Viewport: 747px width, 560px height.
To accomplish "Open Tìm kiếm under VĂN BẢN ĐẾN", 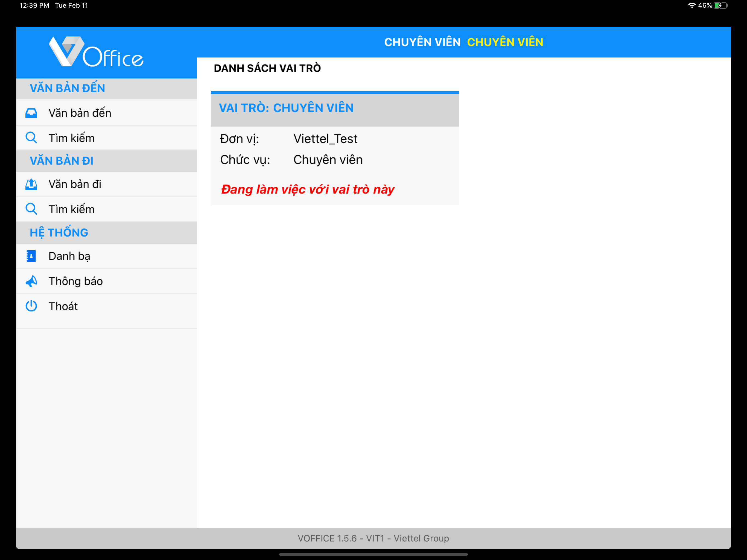I will pos(106,138).
